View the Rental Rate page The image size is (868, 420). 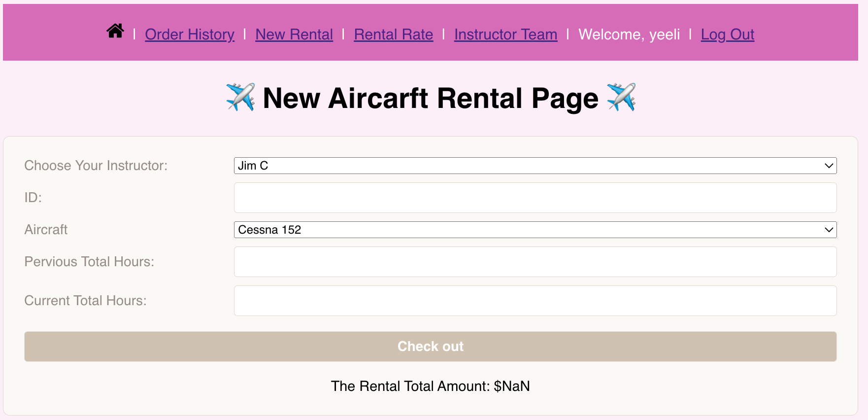pyautogui.click(x=394, y=35)
